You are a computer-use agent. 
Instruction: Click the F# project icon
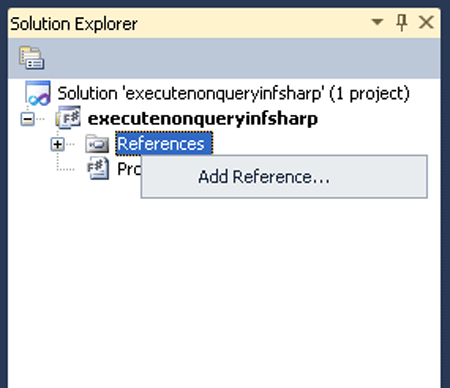click(68, 117)
